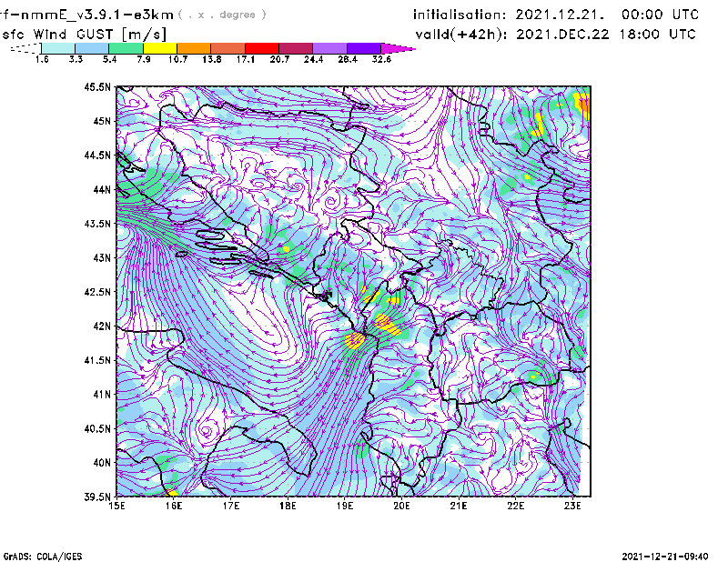Click the 'GrADS: COLA/IGES' credit text
This screenshot has width=728, height=562.
point(34,555)
